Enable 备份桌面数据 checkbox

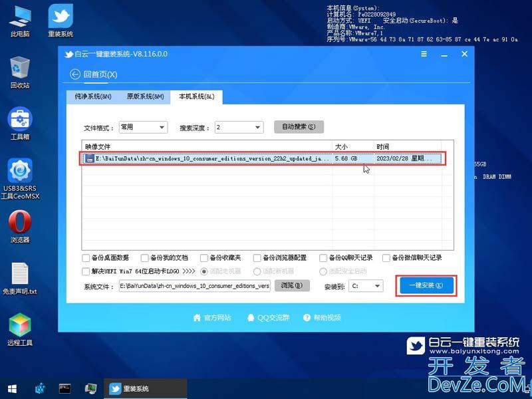pyautogui.click(x=86, y=258)
